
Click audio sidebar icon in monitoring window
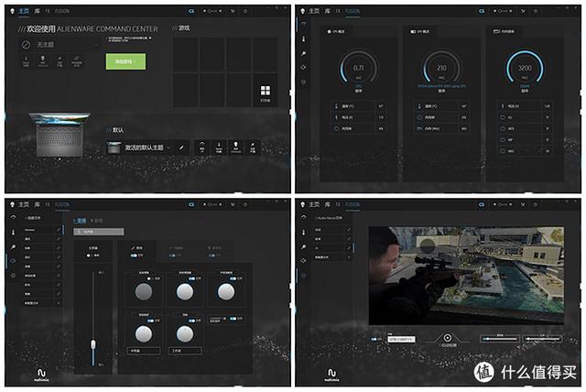tap(303, 67)
